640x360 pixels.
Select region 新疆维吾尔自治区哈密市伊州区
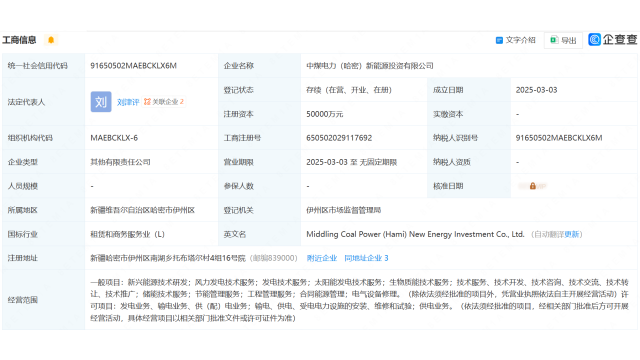click(142, 210)
